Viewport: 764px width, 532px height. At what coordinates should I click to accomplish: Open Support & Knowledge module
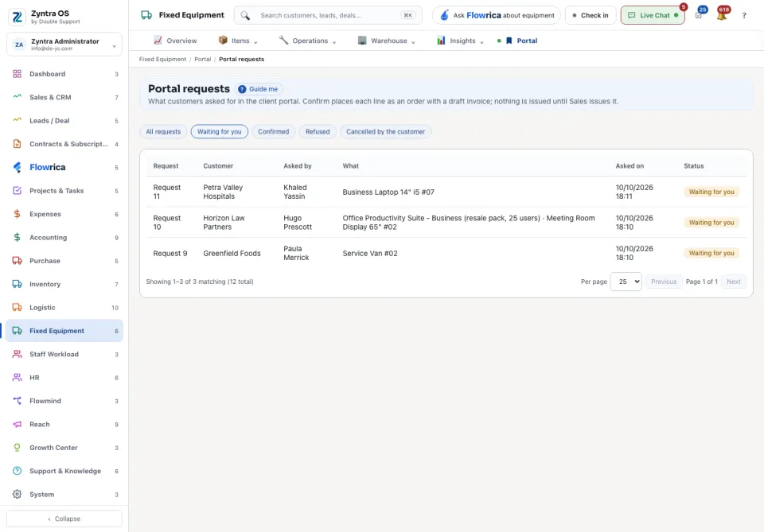point(64,471)
